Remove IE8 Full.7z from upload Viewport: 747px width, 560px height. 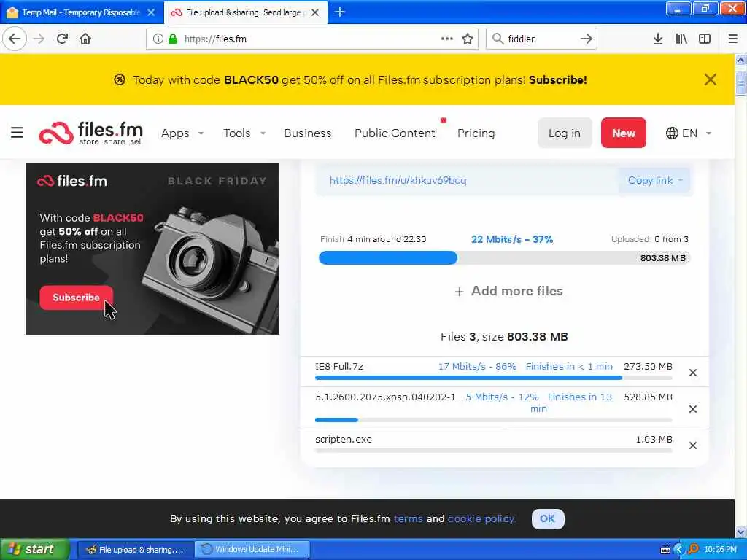[693, 373]
